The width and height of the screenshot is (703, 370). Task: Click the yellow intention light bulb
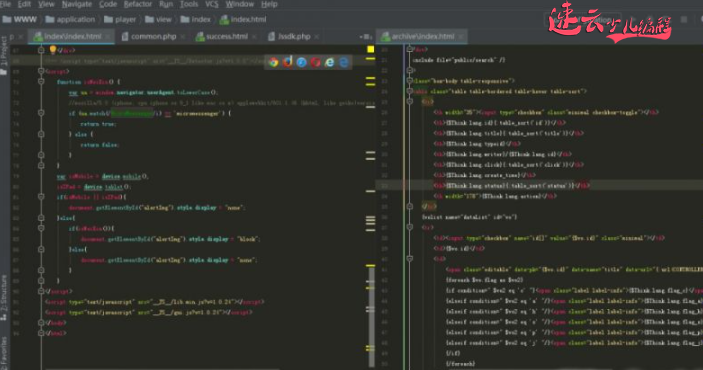point(52,49)
